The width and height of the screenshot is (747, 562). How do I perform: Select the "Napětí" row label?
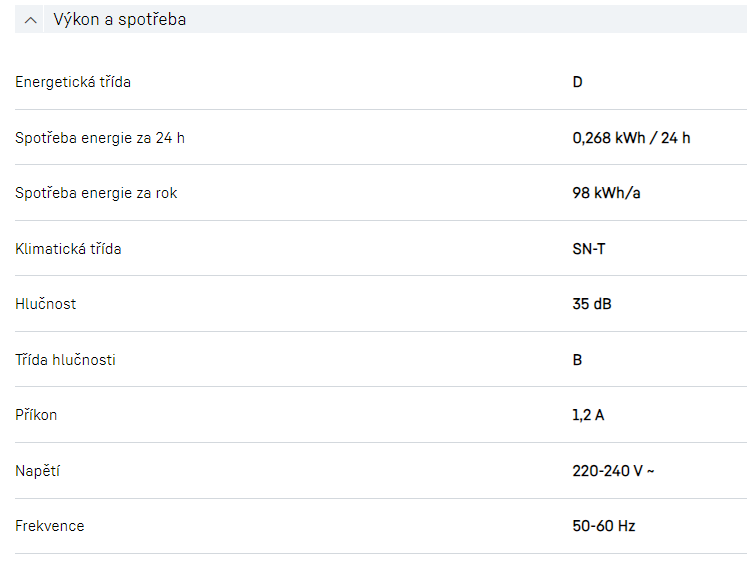click(38, 471)
